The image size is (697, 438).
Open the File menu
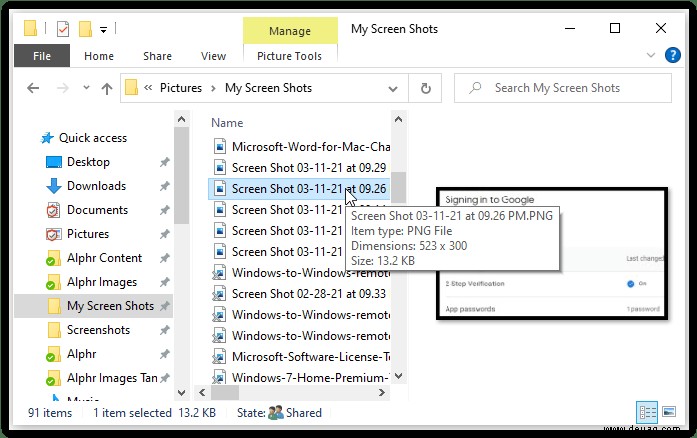42,56
